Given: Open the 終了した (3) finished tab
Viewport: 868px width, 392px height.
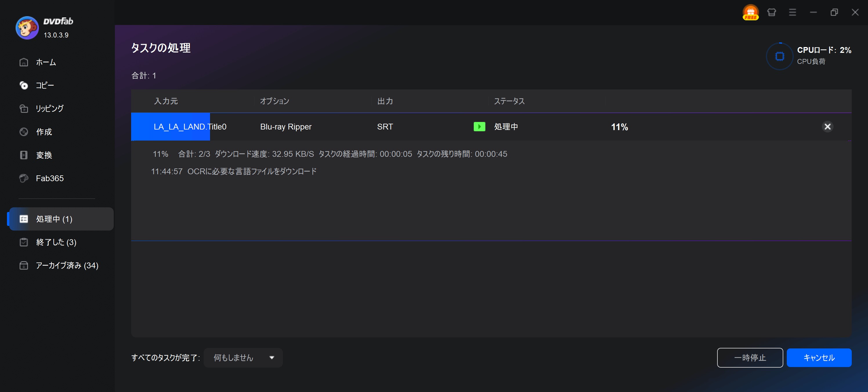Looking at the screenshot, I should tap(56, 242).
